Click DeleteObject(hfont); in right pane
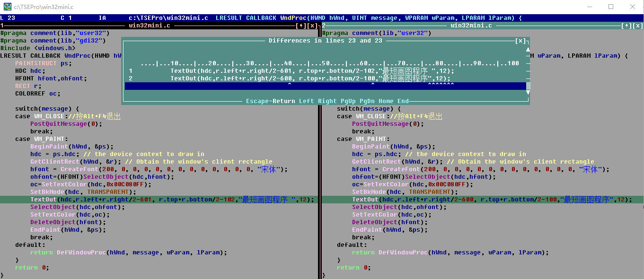Viewport: 644px width, 279px height. tap(390, 222)
